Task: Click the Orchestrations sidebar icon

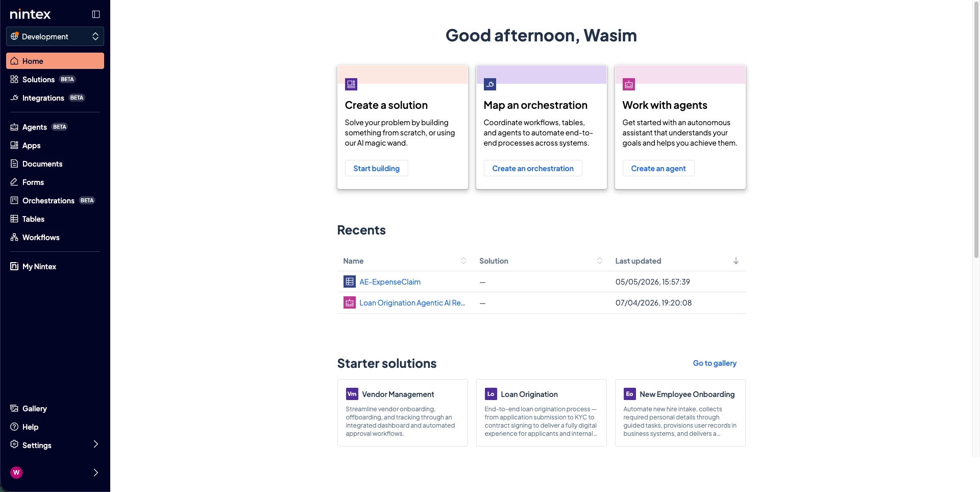Action: click(x=14, y=200)
